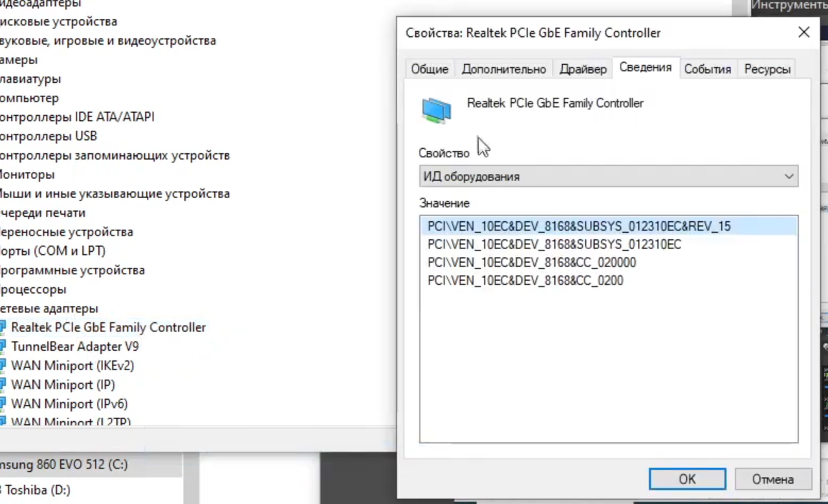Select the Сведения tab
The image size is (828, 504).
(x=646, y=67)
